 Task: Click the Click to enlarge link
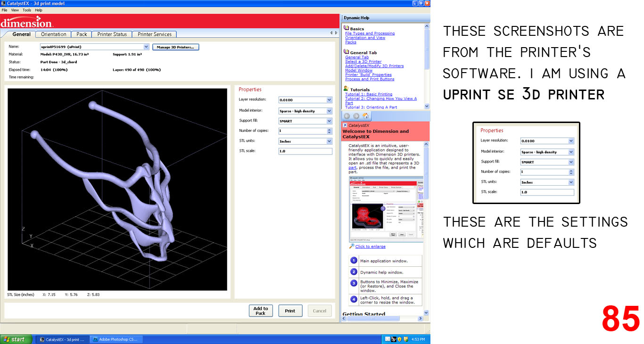tap(370, 246)
